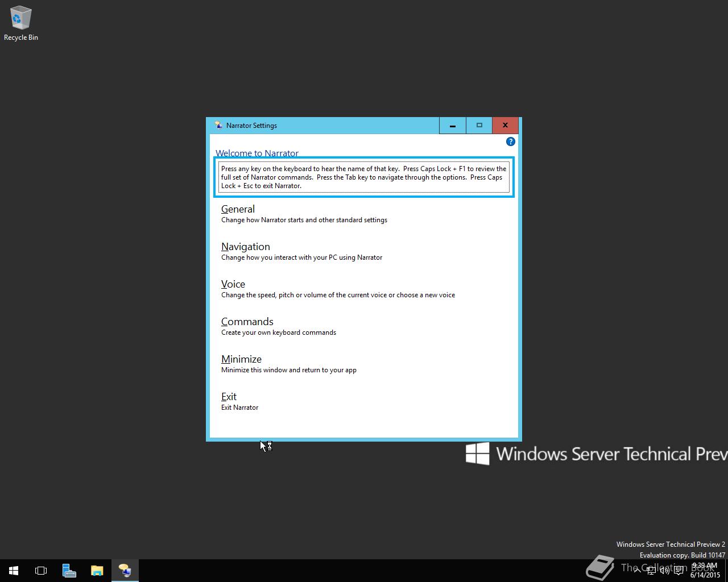Click the volume speaker tray icon
This screenshot has height=582, width=728.
pyautogui.click(x=665, y=571)
